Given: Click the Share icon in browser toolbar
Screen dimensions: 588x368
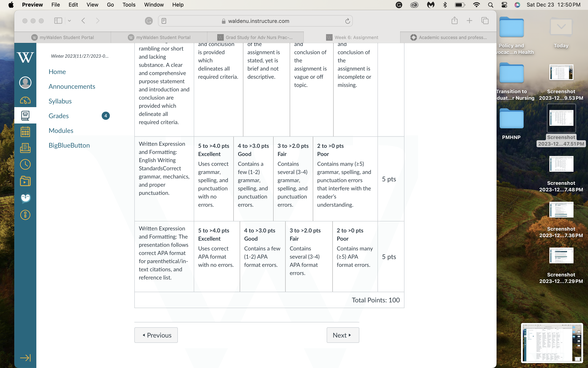Looking at the screenshot, I should pyautogui.click(x=454, y=20).
